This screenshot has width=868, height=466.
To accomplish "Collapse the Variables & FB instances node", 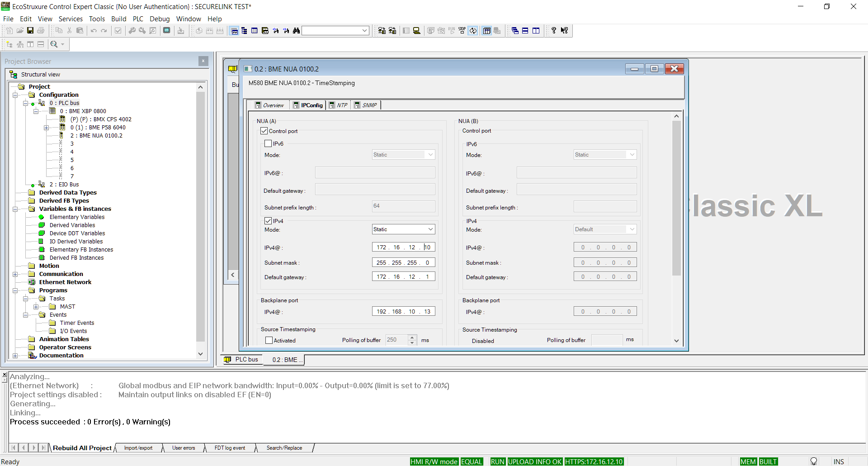I will pos(15,209).
